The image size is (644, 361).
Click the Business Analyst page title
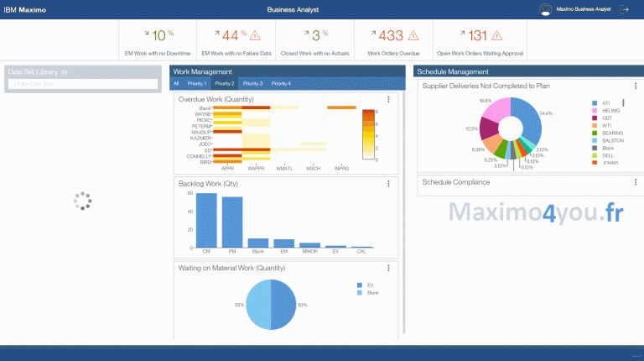point(293,10)
